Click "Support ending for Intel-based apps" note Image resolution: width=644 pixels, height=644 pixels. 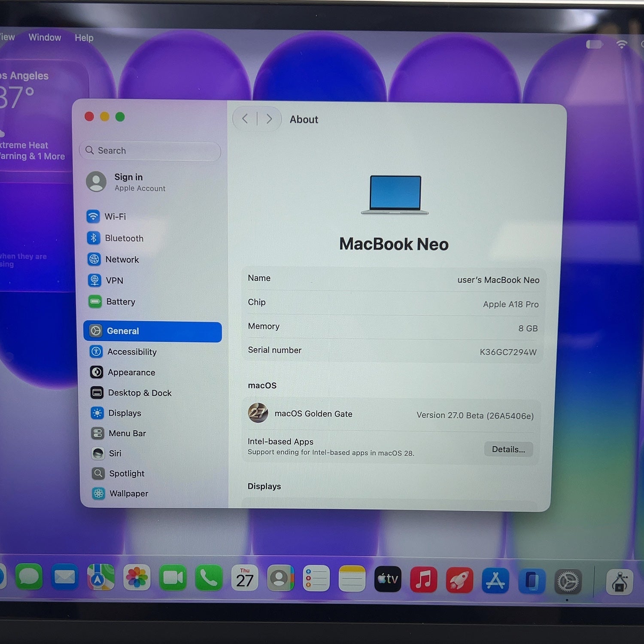click(331, 453)
